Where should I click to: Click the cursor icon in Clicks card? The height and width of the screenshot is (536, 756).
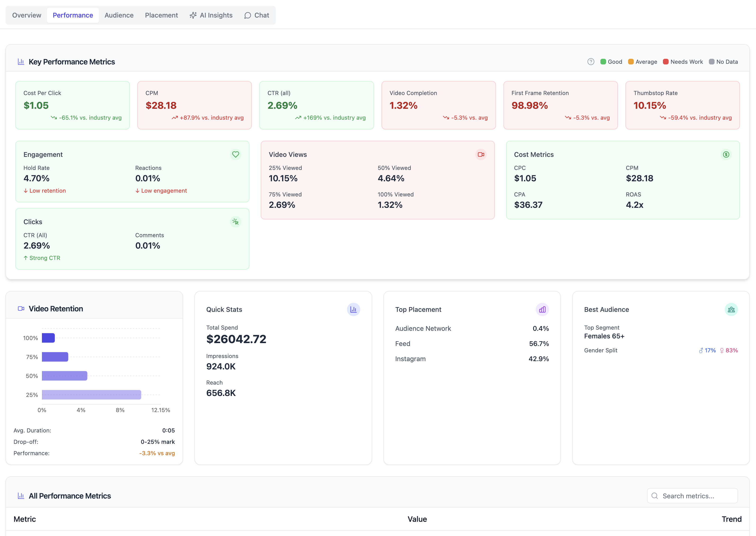[x=235, y=222]
